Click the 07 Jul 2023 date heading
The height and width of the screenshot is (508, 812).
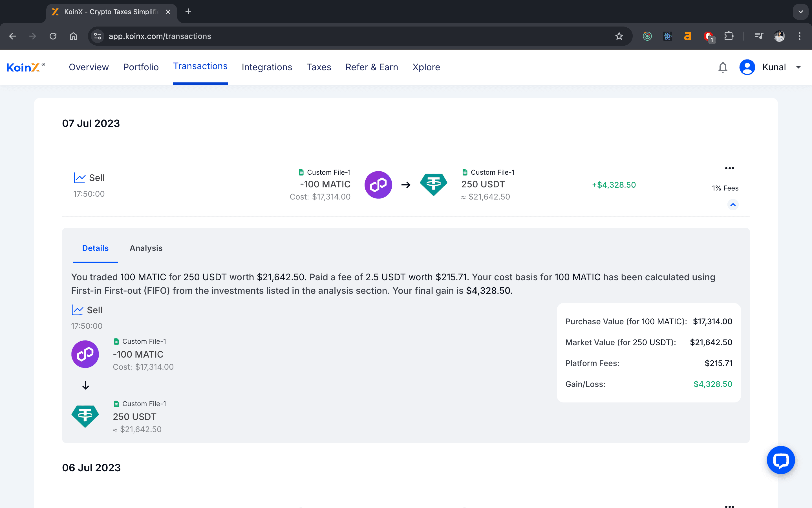coord(91,123)
